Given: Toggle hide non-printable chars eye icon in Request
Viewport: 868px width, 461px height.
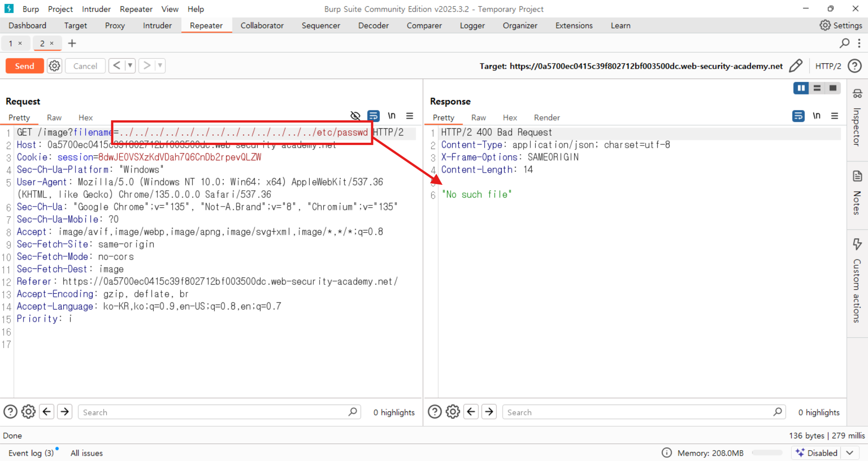Looking at the screenshot, I should [x=355, y=116].
